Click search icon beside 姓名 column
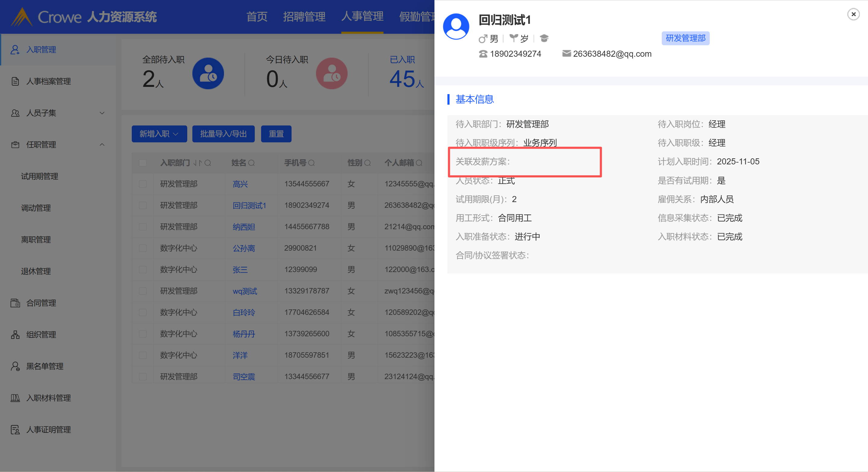 pos(251,163)
